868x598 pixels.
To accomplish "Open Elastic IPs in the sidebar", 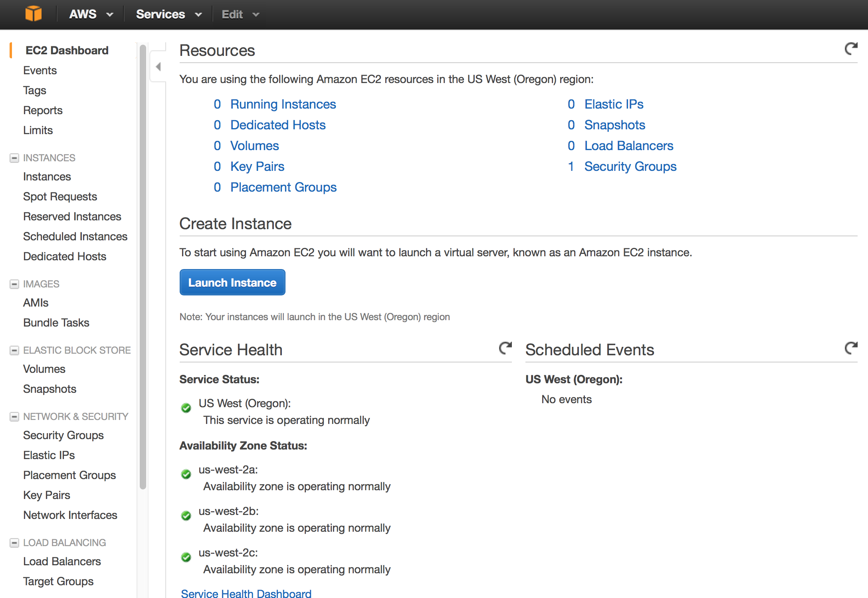I will click(x=49, y=455).
